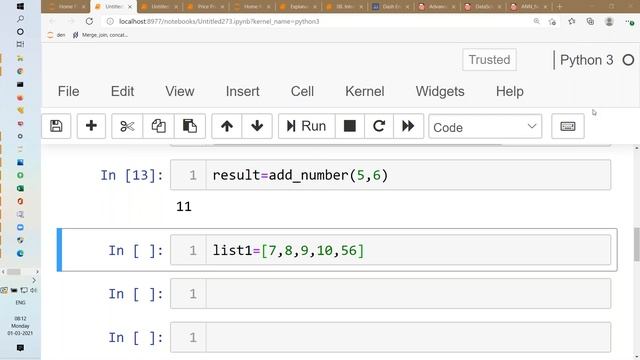Viewport: 640px width, 360px height.
Task: Click the first empty cell below list1
Action: pos(408,294)
